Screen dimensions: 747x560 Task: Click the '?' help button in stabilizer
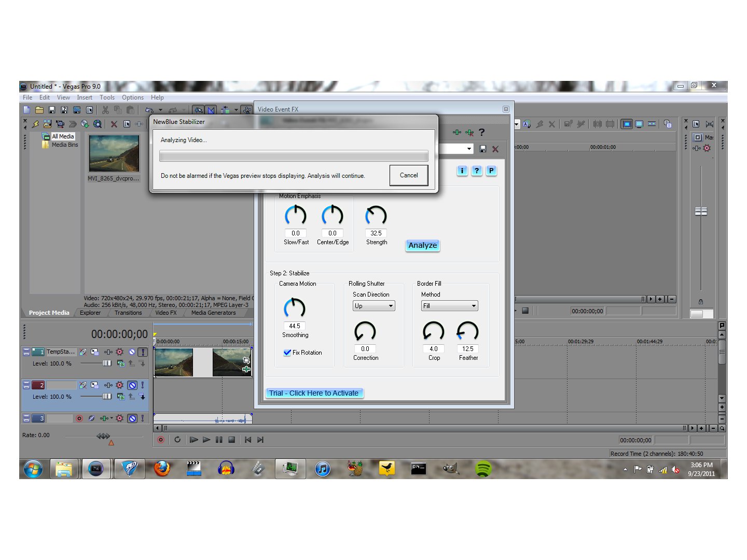pos(477,171)
